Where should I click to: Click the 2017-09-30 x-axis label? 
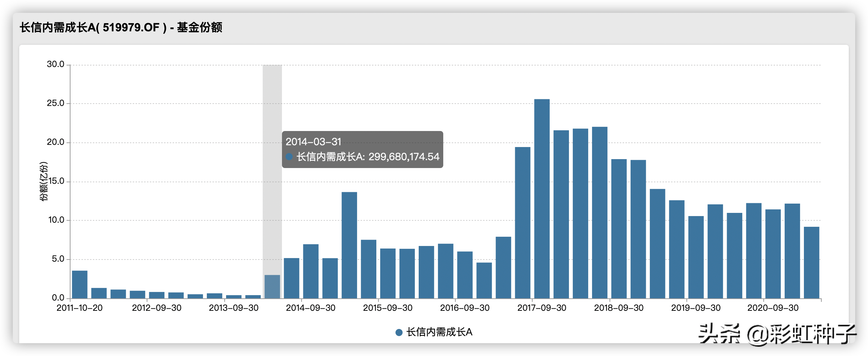coord(542,308)
